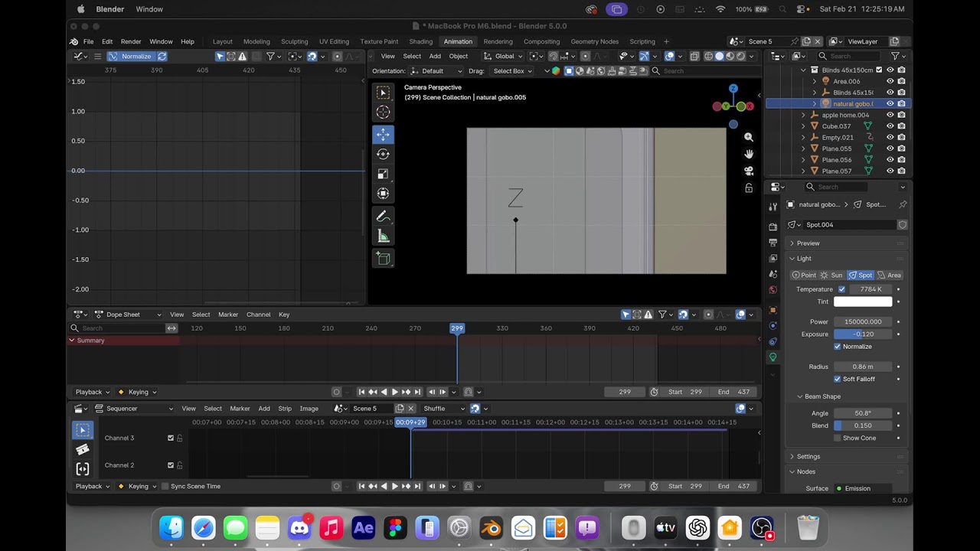
Task: Toggle Channel 3 mute checkbox
Action: [171, 438]
